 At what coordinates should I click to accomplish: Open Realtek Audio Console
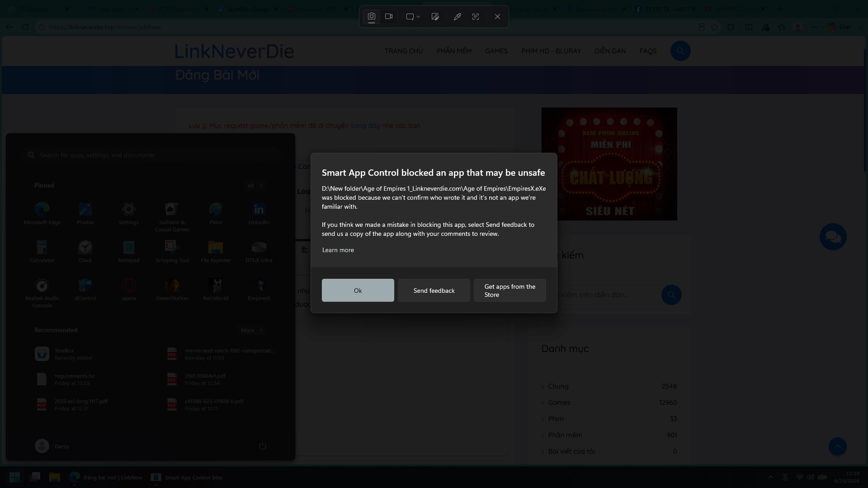42,293
